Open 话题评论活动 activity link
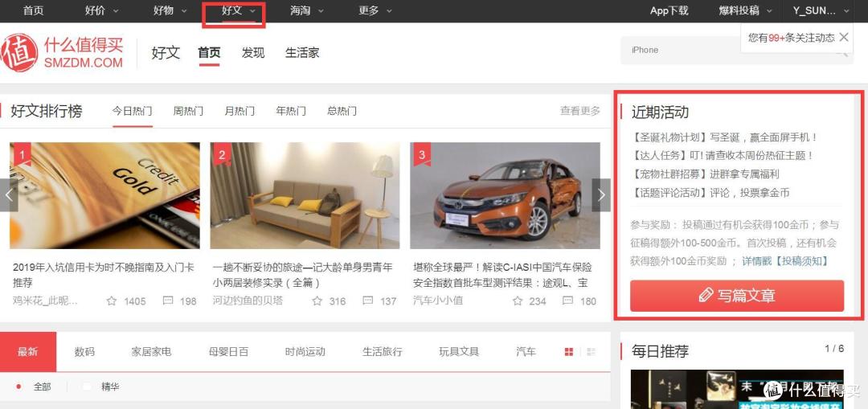This screenshot has height=409, width=868. coord(710,193)
